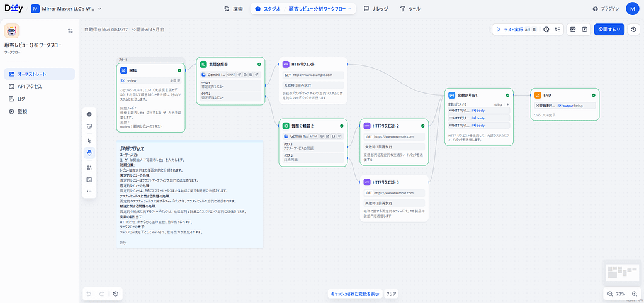This screenshot has height=303, width=644.
Task: Click the add node plus icon
Action: [89, 114]
